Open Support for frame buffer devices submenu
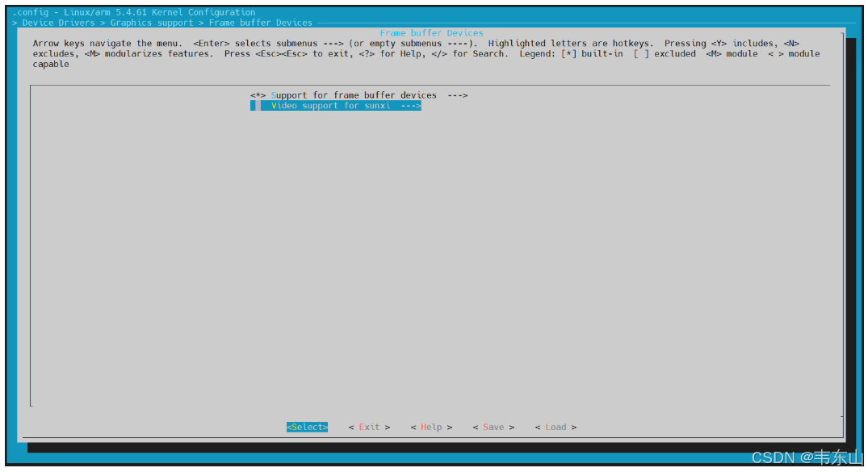Viewport: 868px width, 472px height. 359,95
